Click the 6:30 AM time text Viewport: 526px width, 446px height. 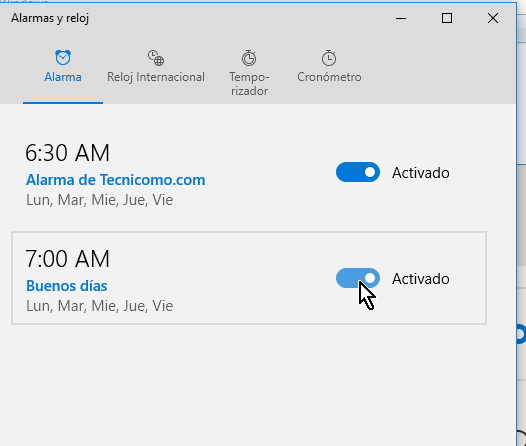tap(67, 153)
